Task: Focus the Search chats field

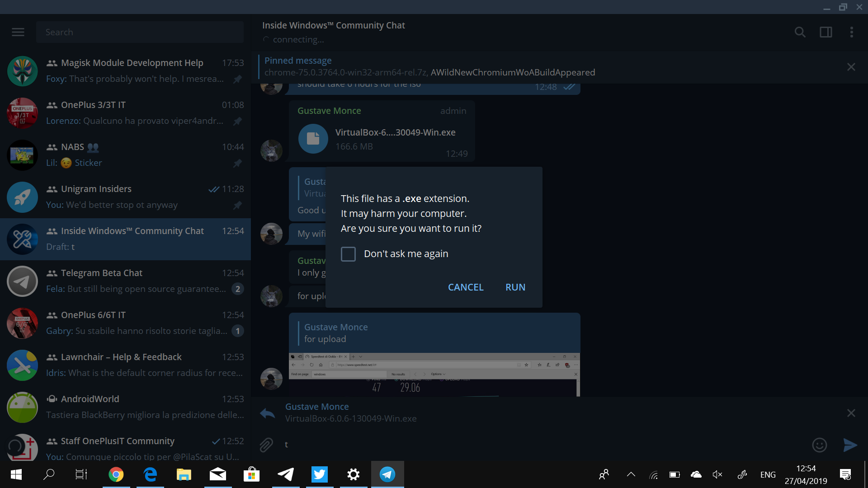Action: click(x=140, y=32)
